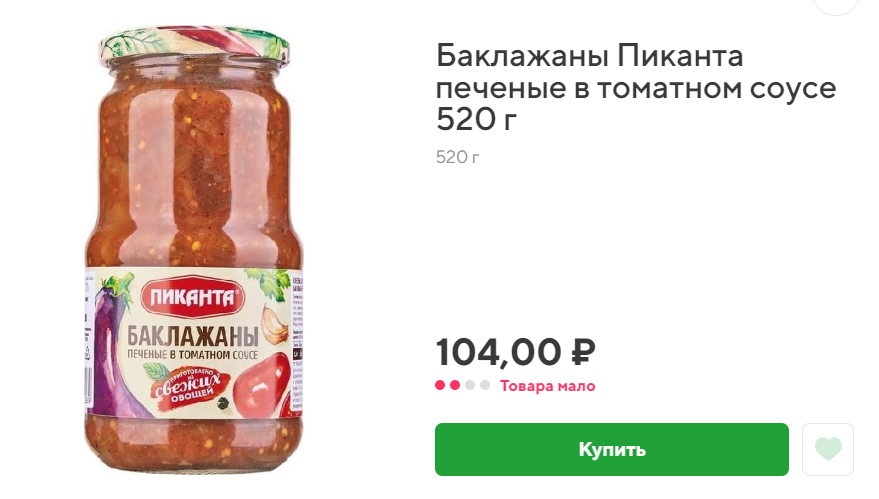Image resolution: width=879 pixels, height=499 pixels.
Task: Click the last gray stock indicator dot
Action: (485, 385)
